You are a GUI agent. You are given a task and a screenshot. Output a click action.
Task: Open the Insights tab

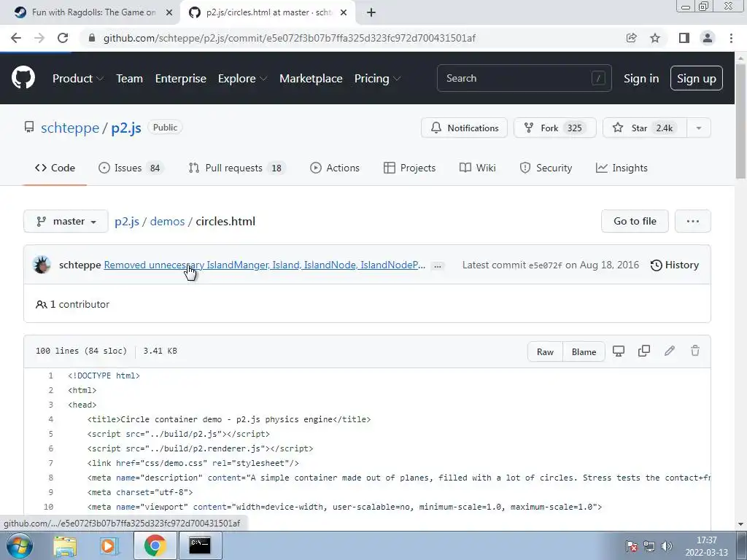click(x=622, y=168)
